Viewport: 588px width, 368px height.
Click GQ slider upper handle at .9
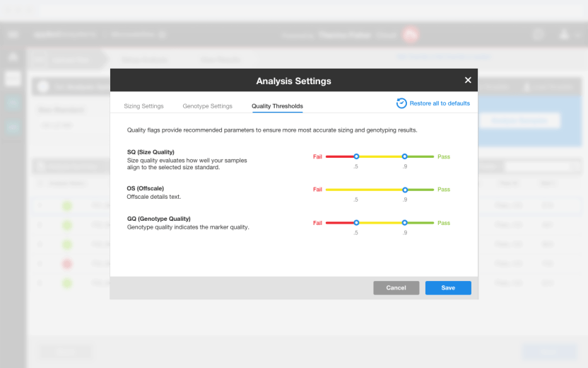point(404,223)
